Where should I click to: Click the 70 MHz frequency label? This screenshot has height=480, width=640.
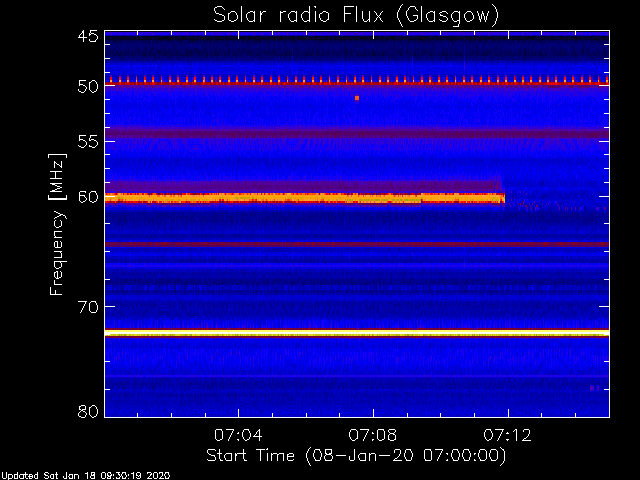88,307
